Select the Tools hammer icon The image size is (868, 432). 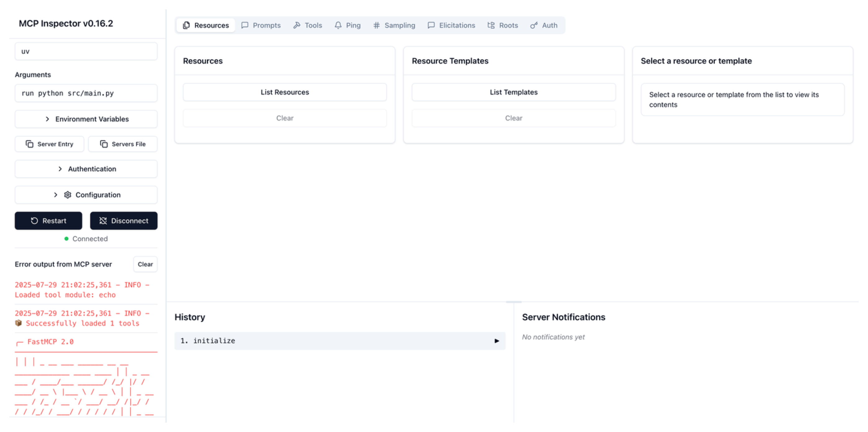click(x=298, y=25)
